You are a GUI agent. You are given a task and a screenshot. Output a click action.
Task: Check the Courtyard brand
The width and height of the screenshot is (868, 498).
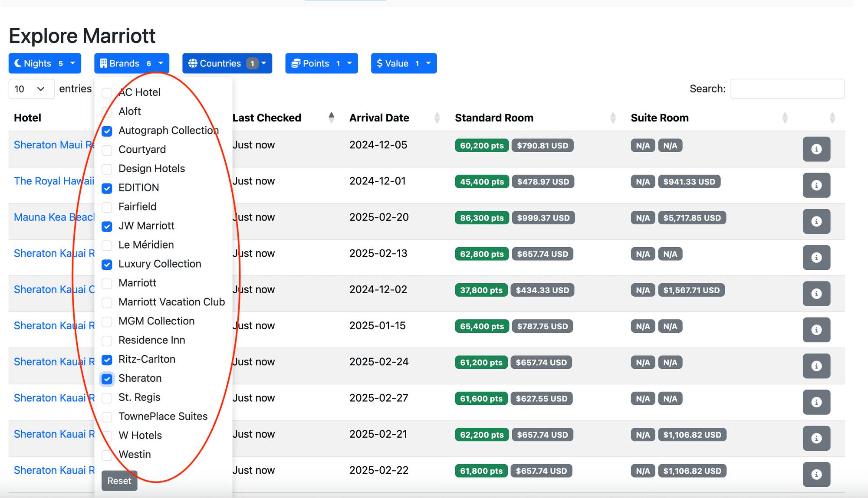[x=107, y=150]
